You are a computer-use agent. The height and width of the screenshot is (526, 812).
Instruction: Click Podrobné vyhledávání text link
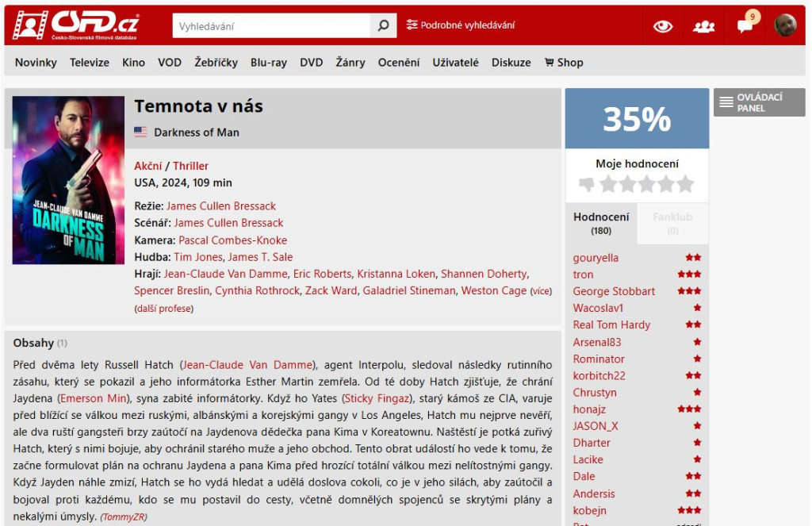(468, 25)
